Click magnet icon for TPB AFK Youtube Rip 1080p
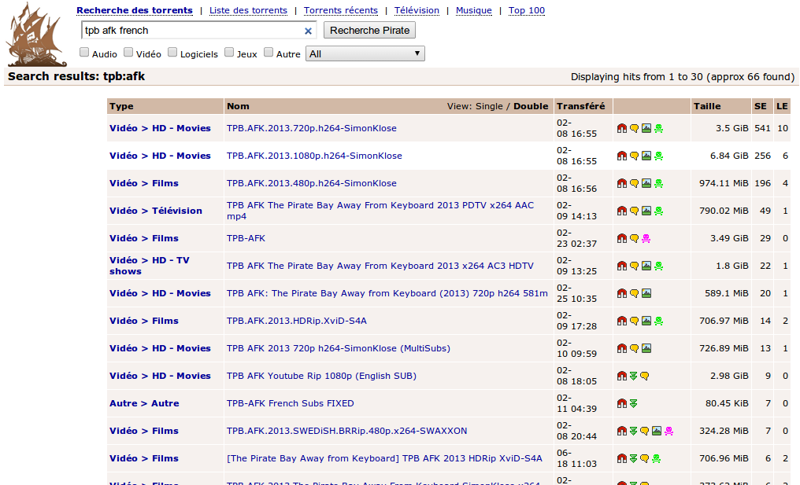 (x=621, y=376)
